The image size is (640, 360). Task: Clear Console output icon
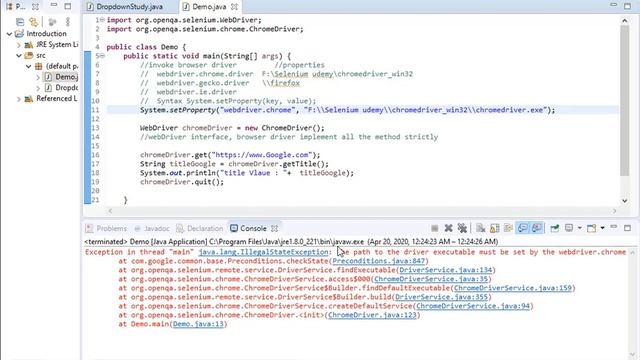480,228
